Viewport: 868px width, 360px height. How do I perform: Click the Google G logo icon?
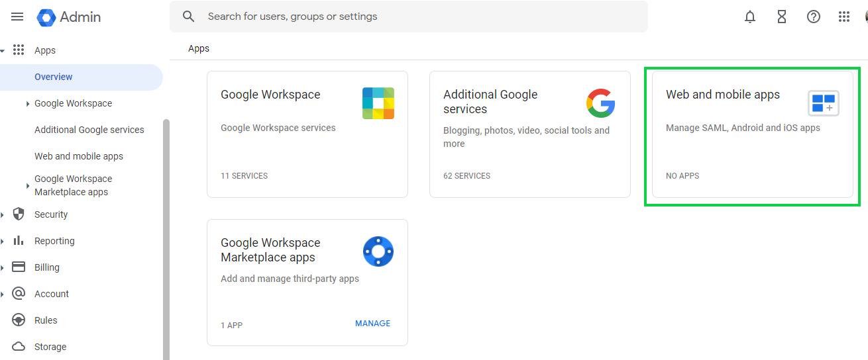click(601, 103)
